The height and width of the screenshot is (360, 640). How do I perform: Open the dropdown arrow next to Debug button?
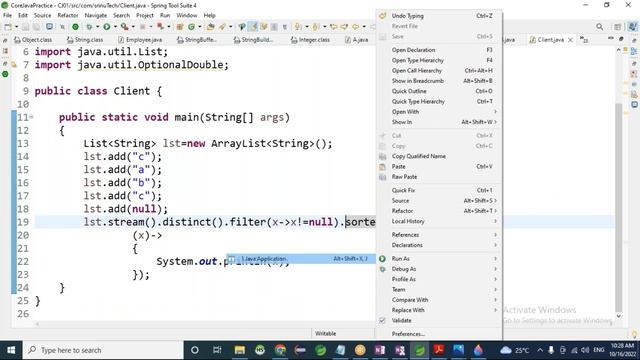pyautogui.click(x=97, y=27)
